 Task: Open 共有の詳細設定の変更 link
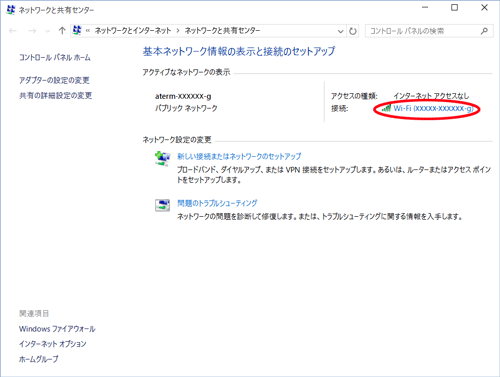click(x=55, y=96)
